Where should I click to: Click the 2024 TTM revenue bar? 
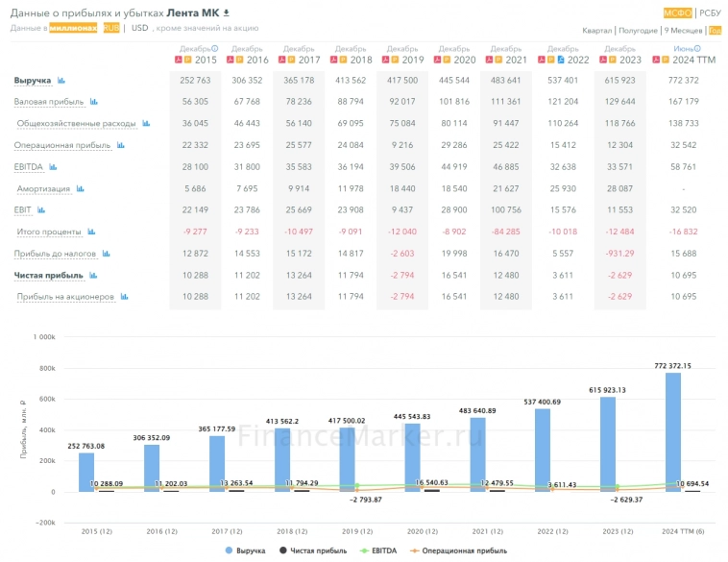[672, 432]
